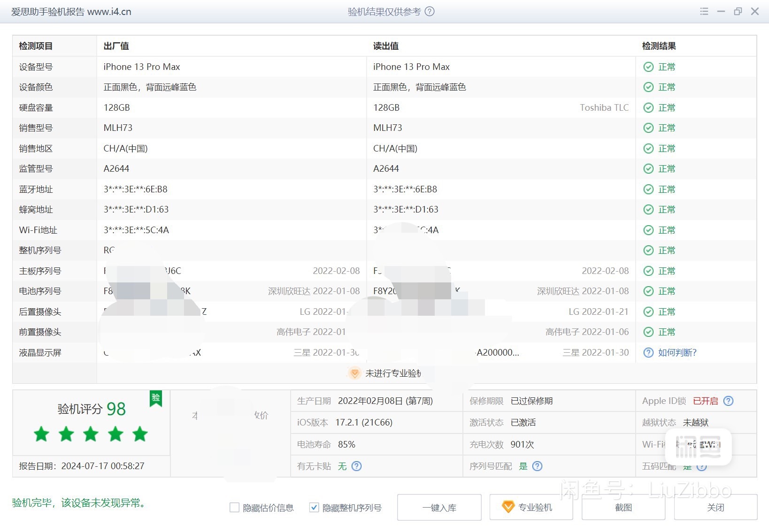The image size is (769, 532).
Task: Click the help icon beside 有无卡贴 无
Action: [357, 466]
